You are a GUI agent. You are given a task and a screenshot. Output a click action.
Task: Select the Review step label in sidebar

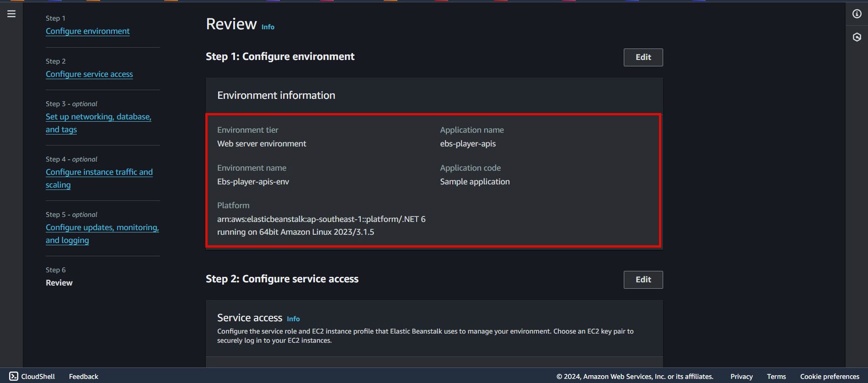59,283
